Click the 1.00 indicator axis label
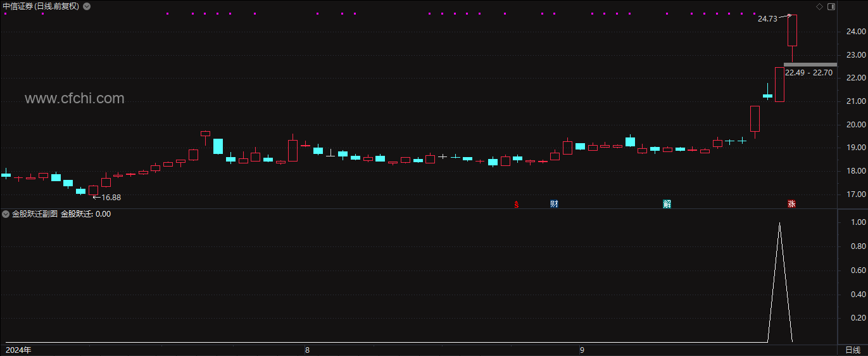 858,222
